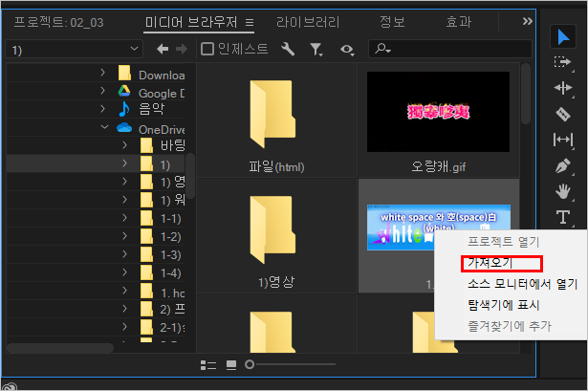Open the file type filter funnel

[316, 50]
